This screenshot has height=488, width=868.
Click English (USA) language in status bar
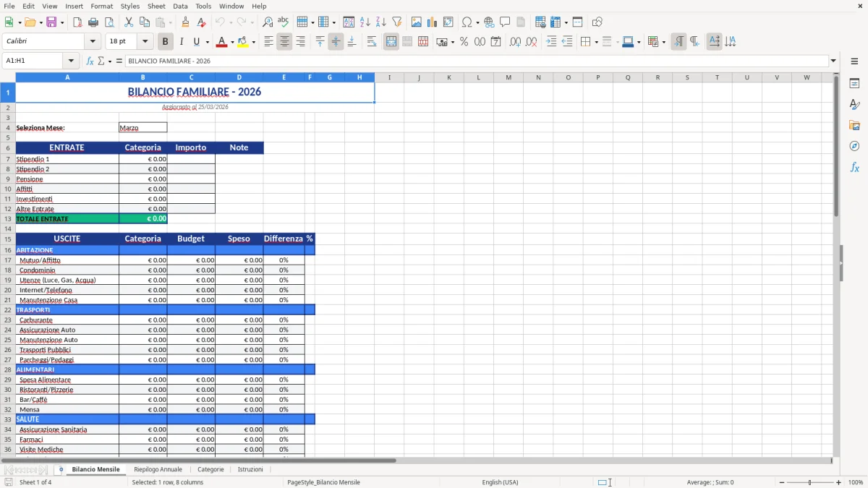click(500, 482)
